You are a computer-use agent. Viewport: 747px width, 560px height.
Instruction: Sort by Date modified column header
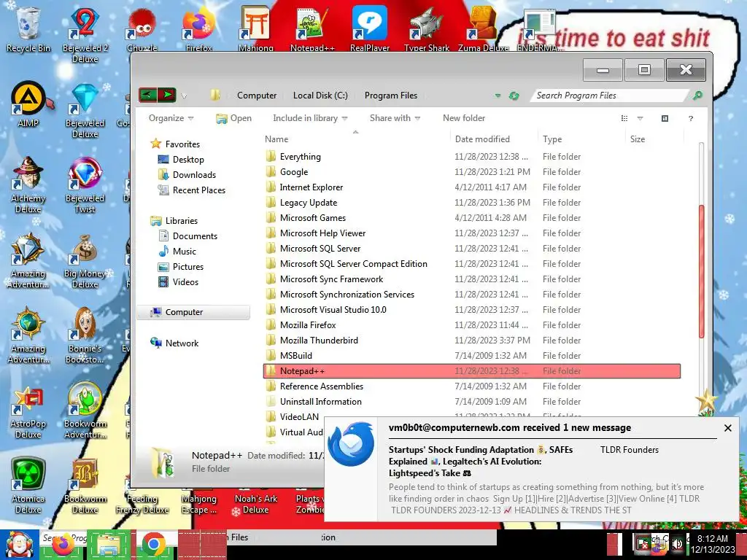pyautogui.click(x=494, y=139)
